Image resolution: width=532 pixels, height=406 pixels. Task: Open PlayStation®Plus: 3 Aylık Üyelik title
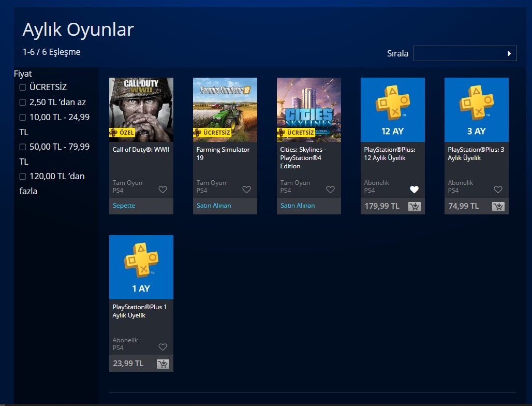pyautogui.click(x=476, y=153)
